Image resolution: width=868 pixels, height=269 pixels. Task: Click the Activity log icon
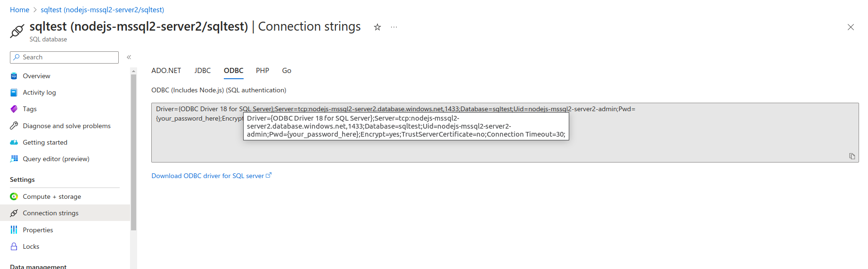(x=14, y=93)
